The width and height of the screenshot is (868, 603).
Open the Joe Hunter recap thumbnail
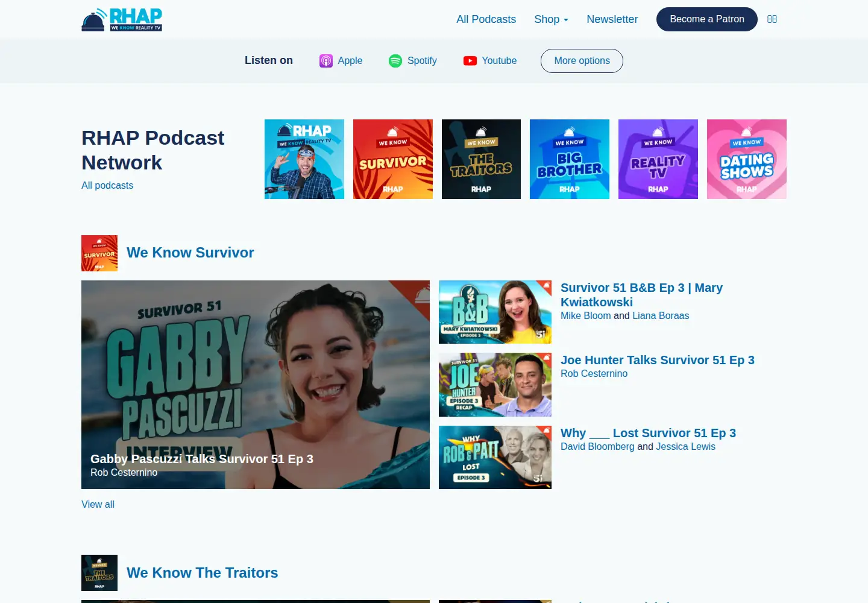pyautogui.click(x=495, y=385)
